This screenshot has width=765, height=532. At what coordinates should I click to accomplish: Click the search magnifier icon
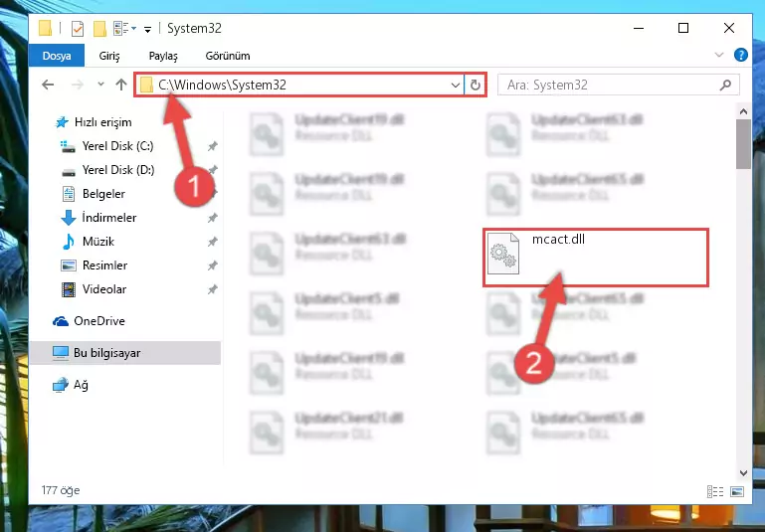(x=725, y=85)
